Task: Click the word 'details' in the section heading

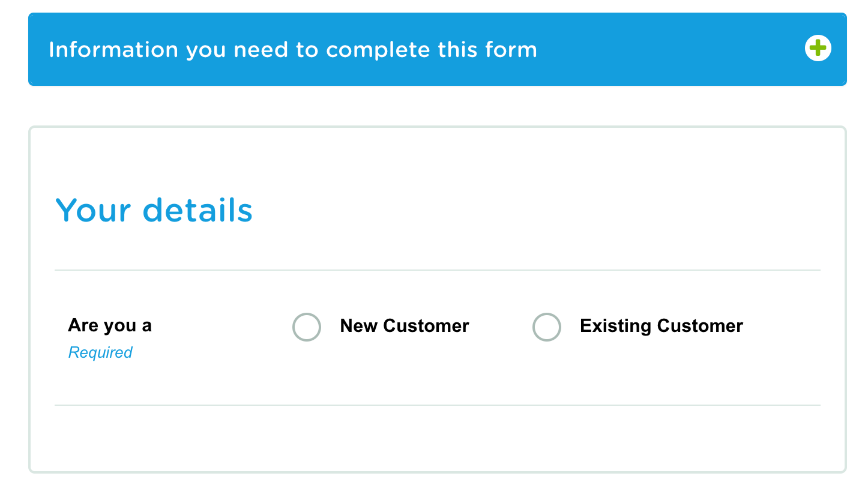Action: [x=197, y=210]
